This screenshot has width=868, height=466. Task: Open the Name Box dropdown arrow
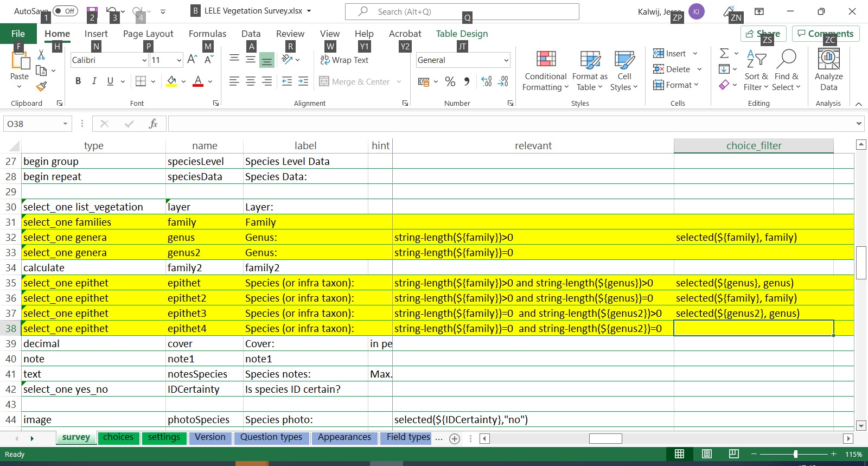coord(65,124)
